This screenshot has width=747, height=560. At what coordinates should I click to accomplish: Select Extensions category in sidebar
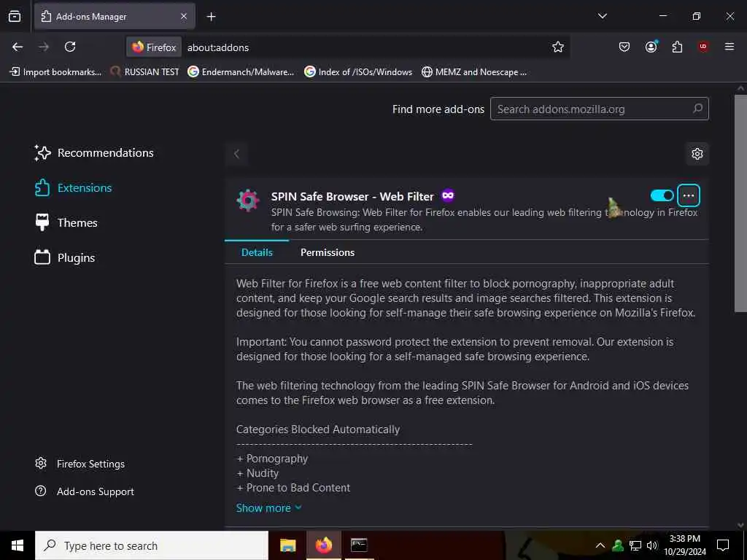pos(74,187)
